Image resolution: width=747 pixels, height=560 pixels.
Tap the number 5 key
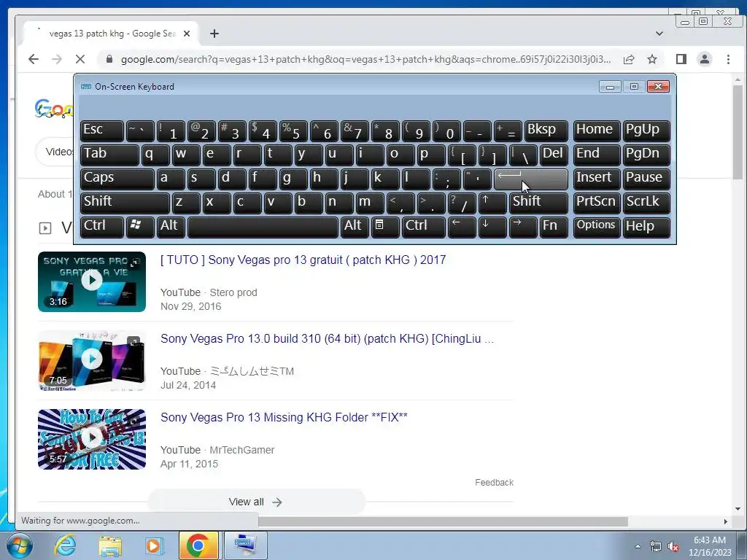coord(293,131)
